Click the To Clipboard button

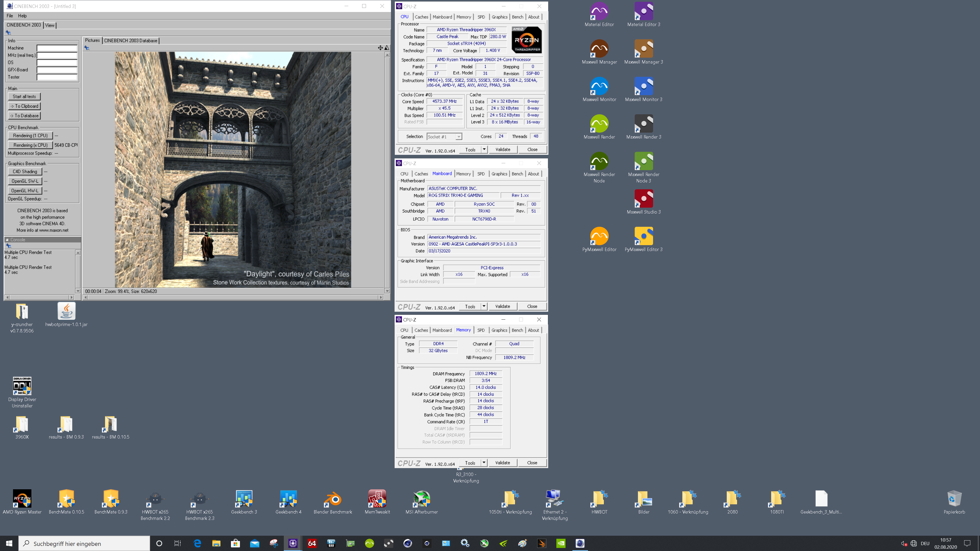[24, 106]
